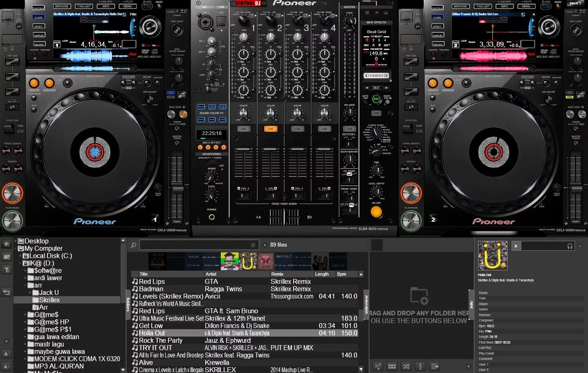588x373 pixels.
Task: Click the left deck ColorWave button
Action: point(38,7)
